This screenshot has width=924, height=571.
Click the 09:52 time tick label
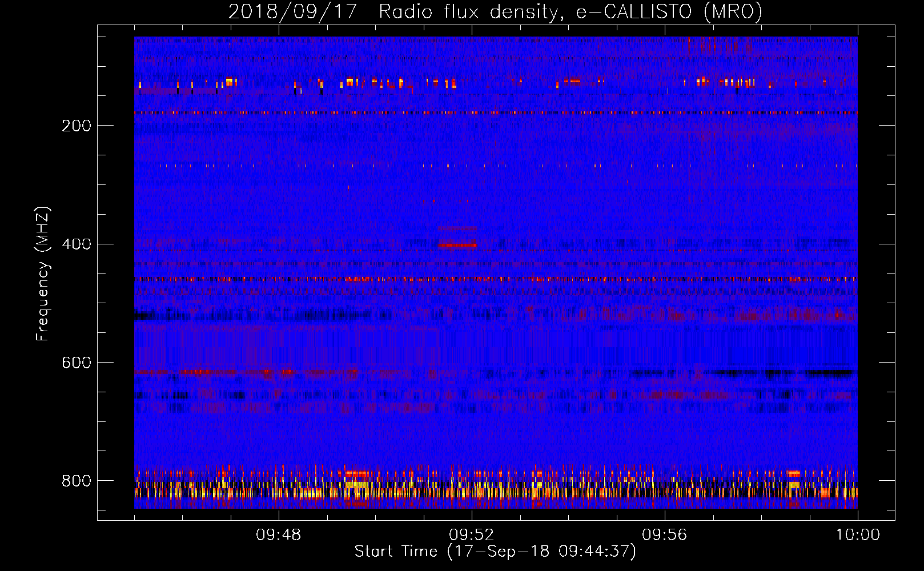pyautogui.click(x=472, y=535)
